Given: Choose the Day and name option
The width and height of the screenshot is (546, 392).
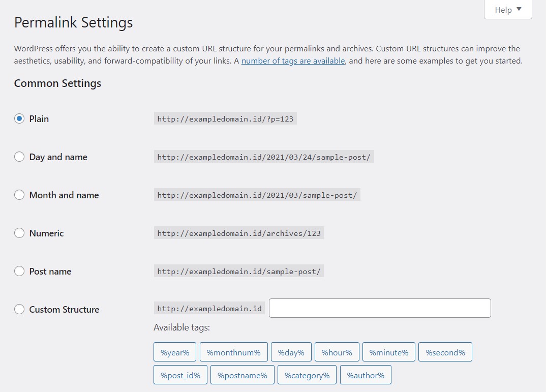Looking at the screenshot, I should click(x=19, y=157).
